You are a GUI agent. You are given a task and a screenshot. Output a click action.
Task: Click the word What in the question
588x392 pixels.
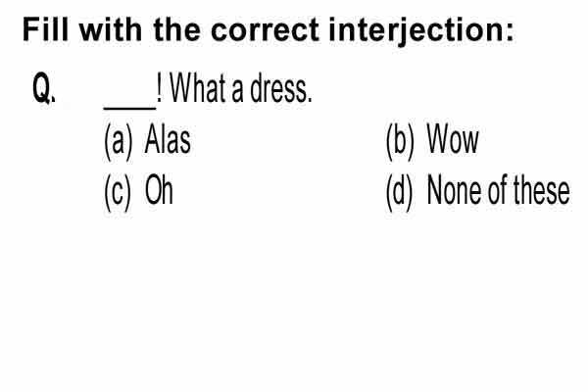(x=198, y=88)
